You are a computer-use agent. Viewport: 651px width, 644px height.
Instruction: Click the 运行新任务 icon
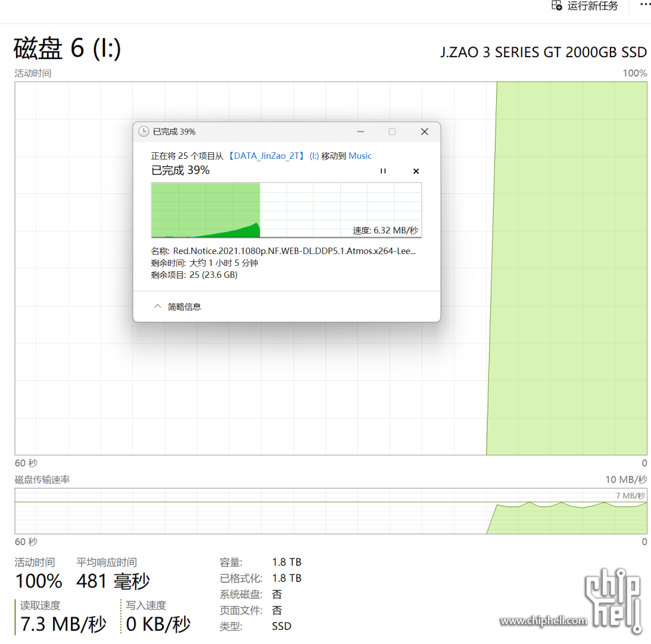(557, 5)
